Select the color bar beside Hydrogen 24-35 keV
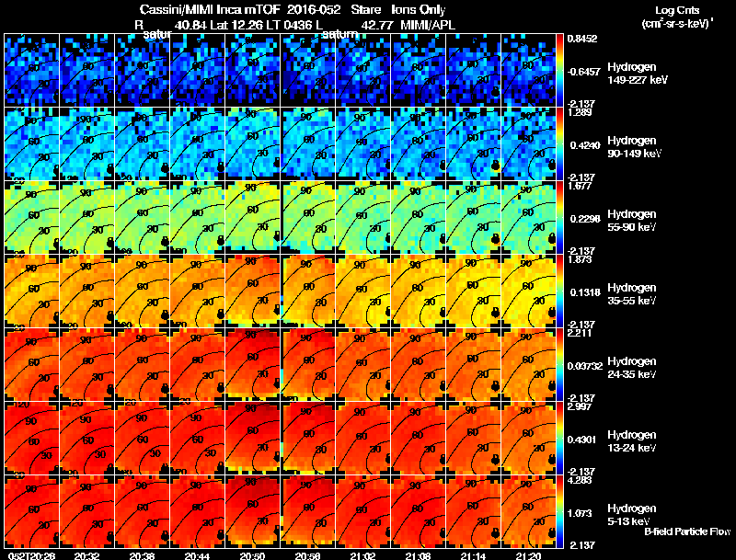736x560 pixels. coord(559,365)
